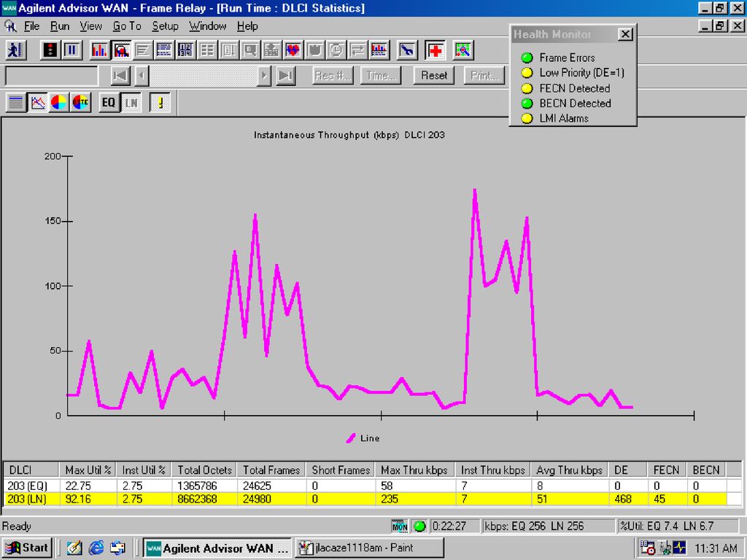Click the Line legend entry
This screenshot has height=560, width=747.
click(363, 438)
